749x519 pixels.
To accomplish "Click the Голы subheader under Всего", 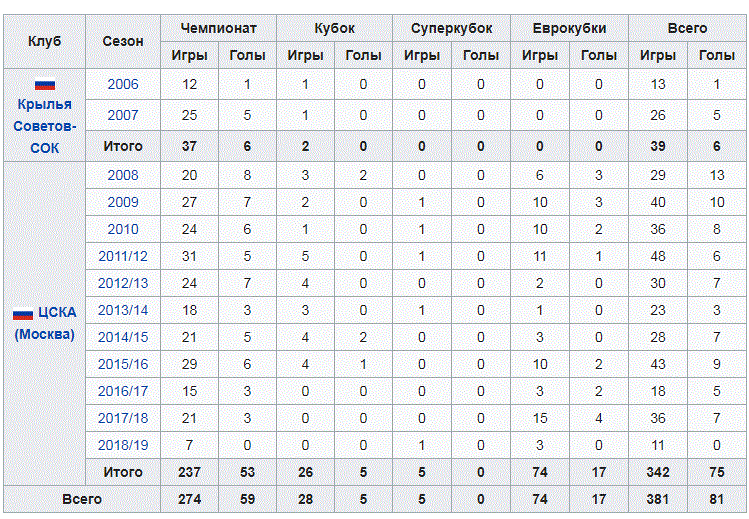I will (717, 55).
